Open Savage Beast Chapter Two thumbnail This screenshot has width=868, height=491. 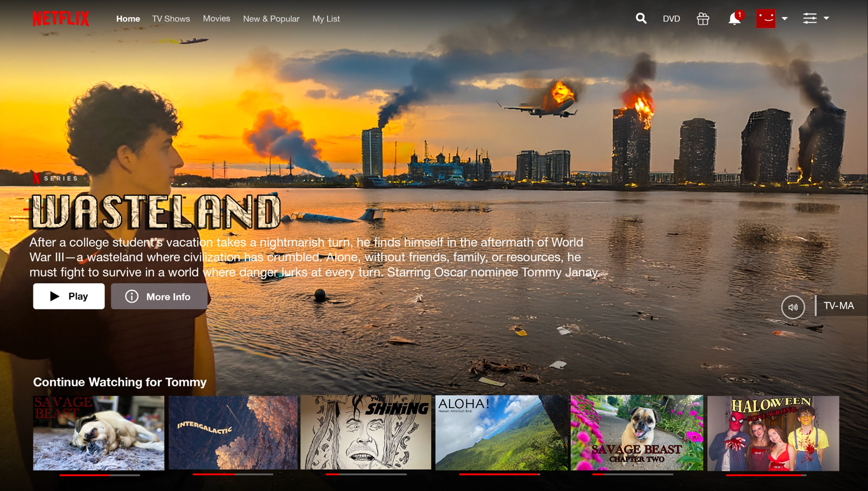click(x=637, y=433)
